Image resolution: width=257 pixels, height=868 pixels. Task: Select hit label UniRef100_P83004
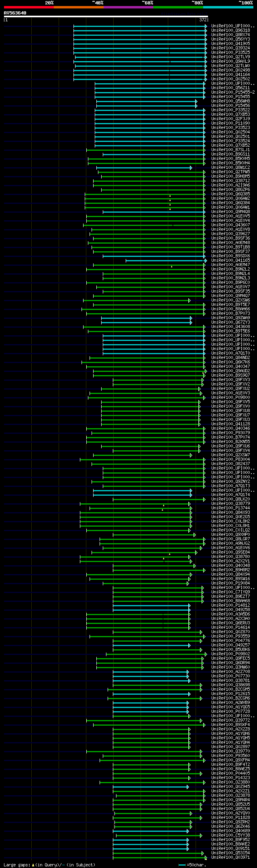(x=230, y=459)
